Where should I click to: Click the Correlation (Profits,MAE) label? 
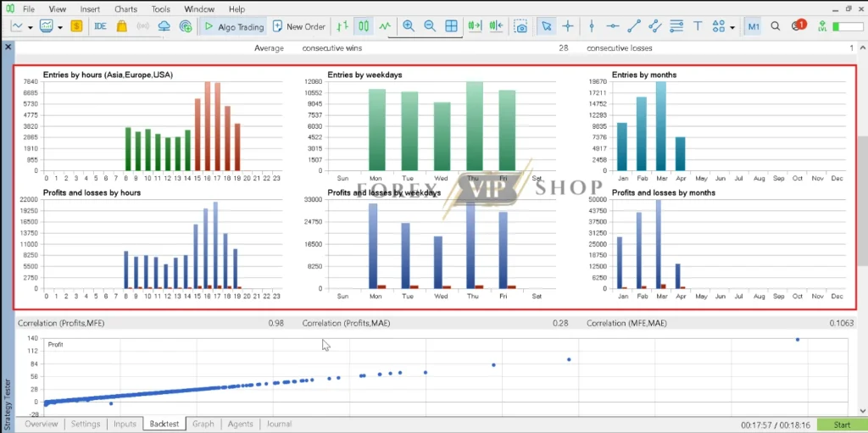346,323
